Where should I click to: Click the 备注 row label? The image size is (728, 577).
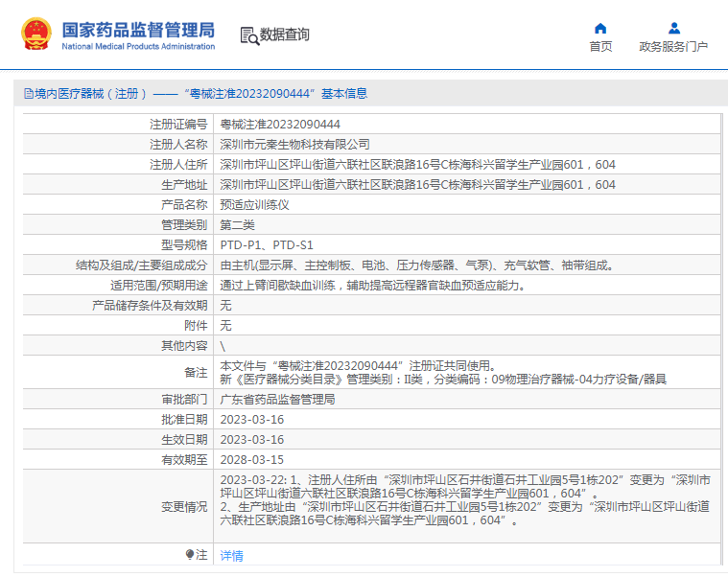196,373
